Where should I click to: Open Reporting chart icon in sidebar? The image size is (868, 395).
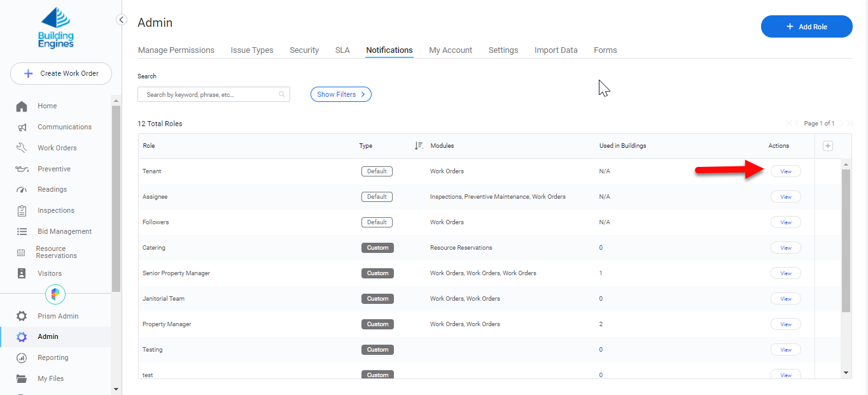pos(22,358)
